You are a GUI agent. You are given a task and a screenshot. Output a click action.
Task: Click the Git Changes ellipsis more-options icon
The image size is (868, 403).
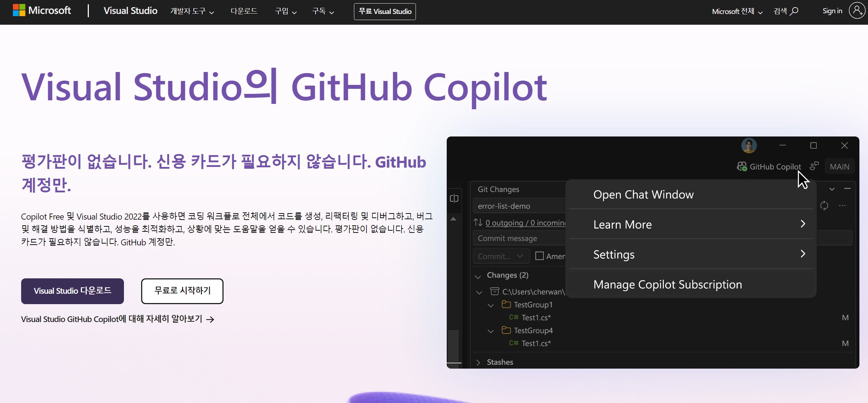pyautogui.click(x=842, y=206)
